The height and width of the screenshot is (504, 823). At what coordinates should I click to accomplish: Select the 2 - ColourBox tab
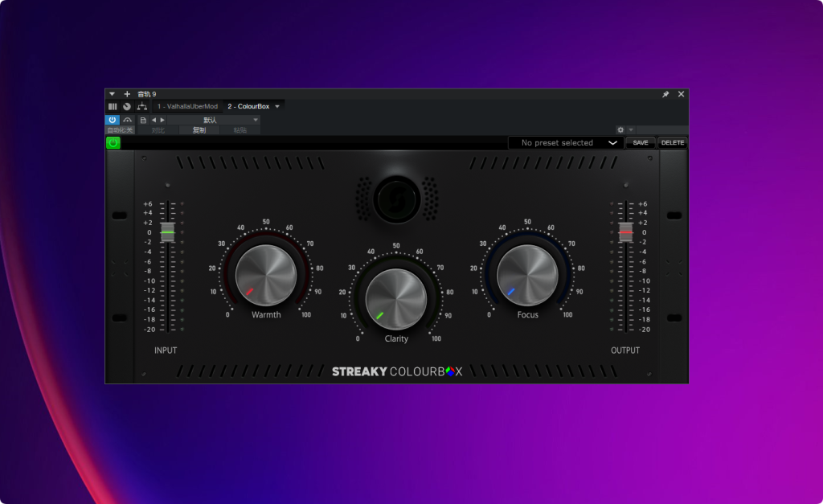coord(248,106)
